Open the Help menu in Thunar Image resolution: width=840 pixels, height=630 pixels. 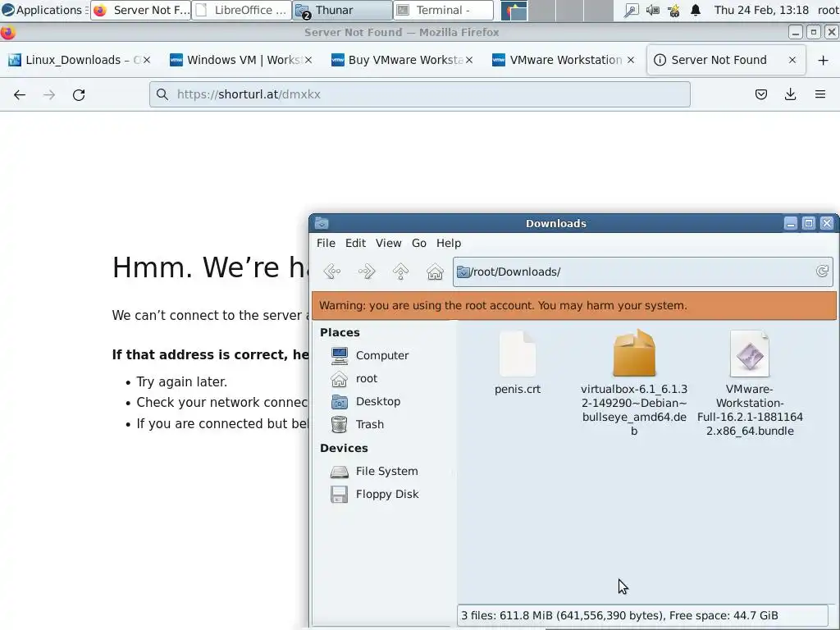(x=449, y=243)
